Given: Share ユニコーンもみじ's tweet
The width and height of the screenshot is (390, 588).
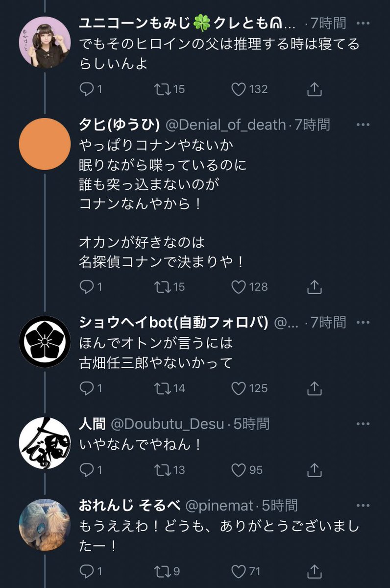Looking at the screenshot, I should pyautogui.click(x=314, y=89).
